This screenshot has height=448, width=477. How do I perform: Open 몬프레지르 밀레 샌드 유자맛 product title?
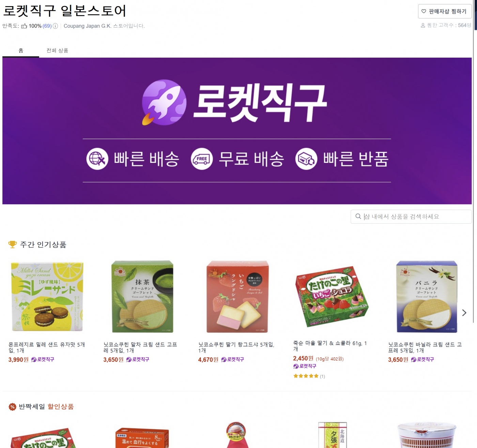click(x=47, y=347)
